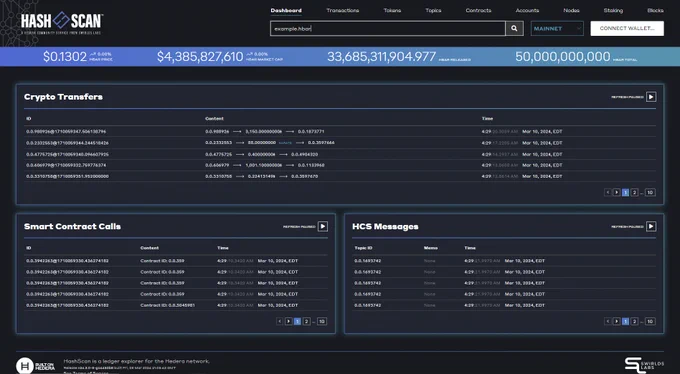680x374 pixels.
Task: Open the Swirlds Labs logo link
Action: (x=644, y=365)
